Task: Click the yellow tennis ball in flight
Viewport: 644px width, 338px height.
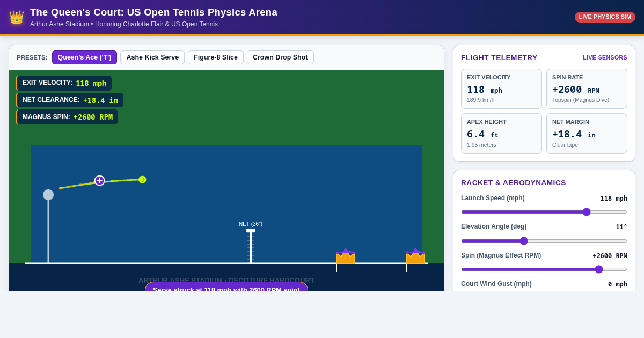Action: [x=142, y=180]
